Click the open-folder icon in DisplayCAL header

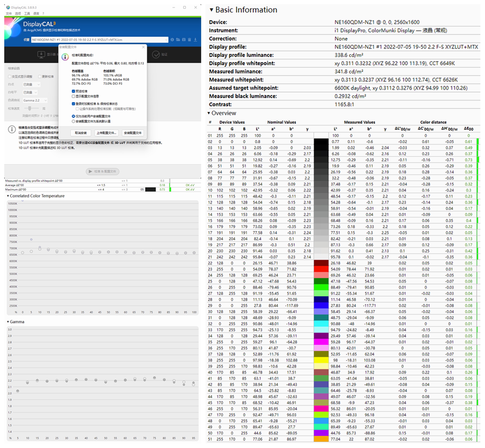(178, 39)
